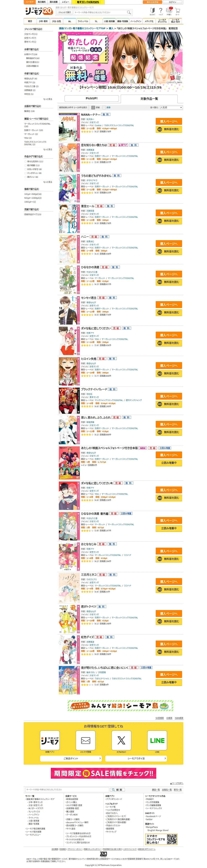This screenshot has height=868, width=207.
Task: Click the LINE icon
Action: [x=157, y=740]
